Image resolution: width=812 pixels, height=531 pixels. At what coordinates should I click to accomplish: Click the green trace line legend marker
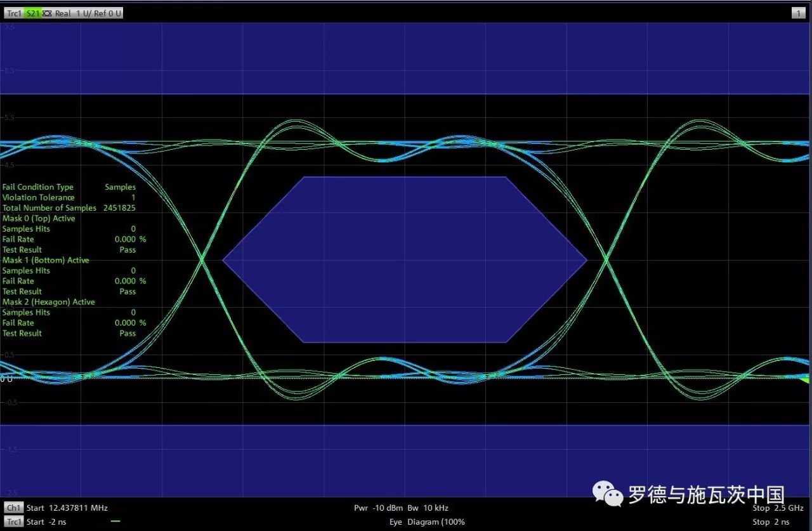pos(115,521)
